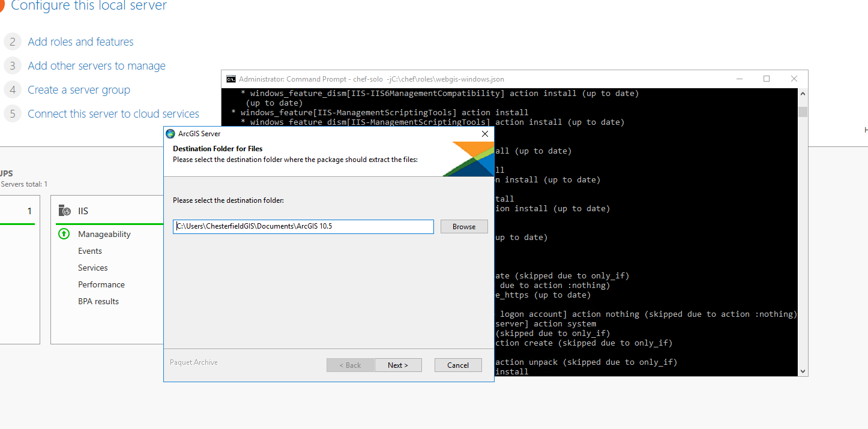
Task: Click Command Prompt scrollbar up arrow
Action: click(803, 94)
